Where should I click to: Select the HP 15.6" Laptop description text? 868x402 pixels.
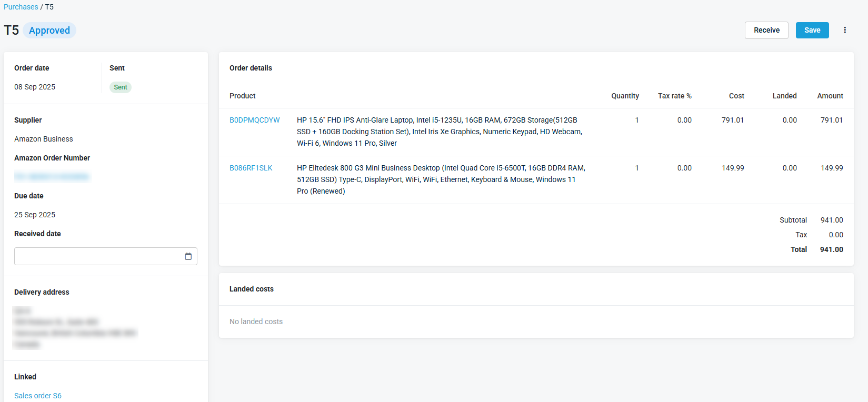[439, 132]
